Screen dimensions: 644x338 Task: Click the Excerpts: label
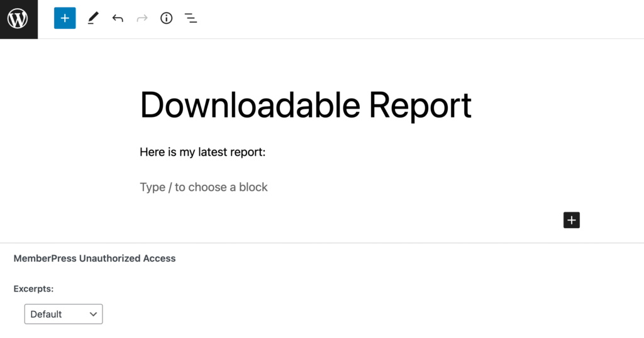click(x=34, y=289)
